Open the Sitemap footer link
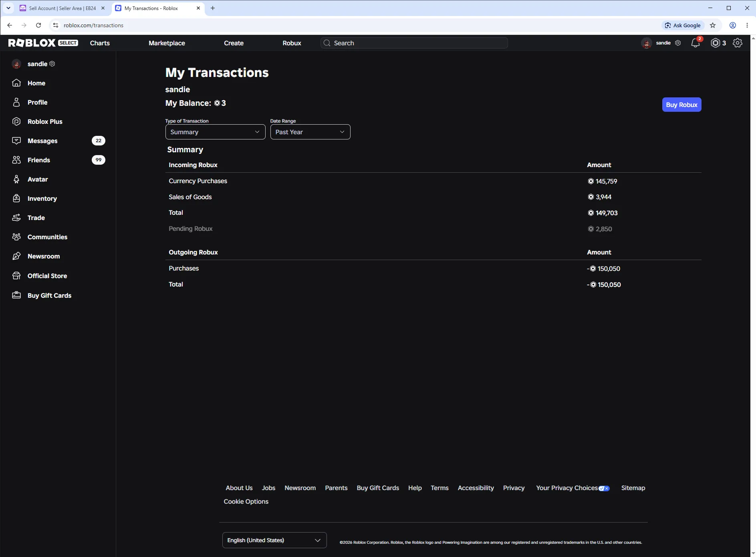 click(x=633, y=488)
